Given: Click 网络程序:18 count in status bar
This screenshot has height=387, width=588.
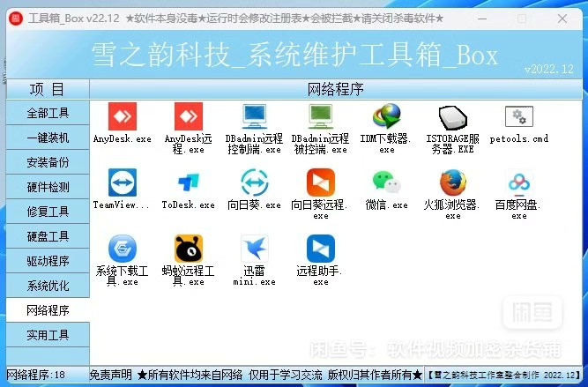Looking at the screenshot, I should tap(36, 375).
